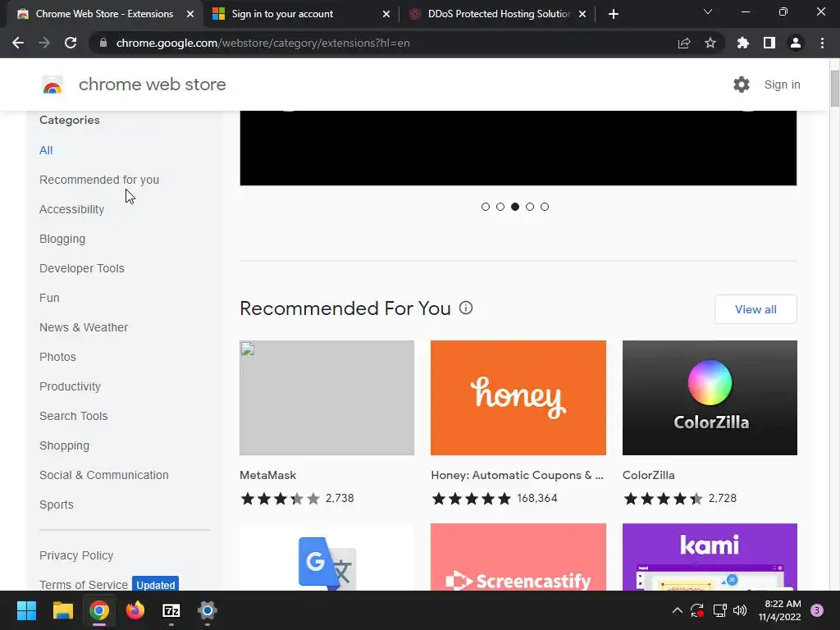Go back to the previous page
The height and width of the screenshot is (630, 840).
18,43
